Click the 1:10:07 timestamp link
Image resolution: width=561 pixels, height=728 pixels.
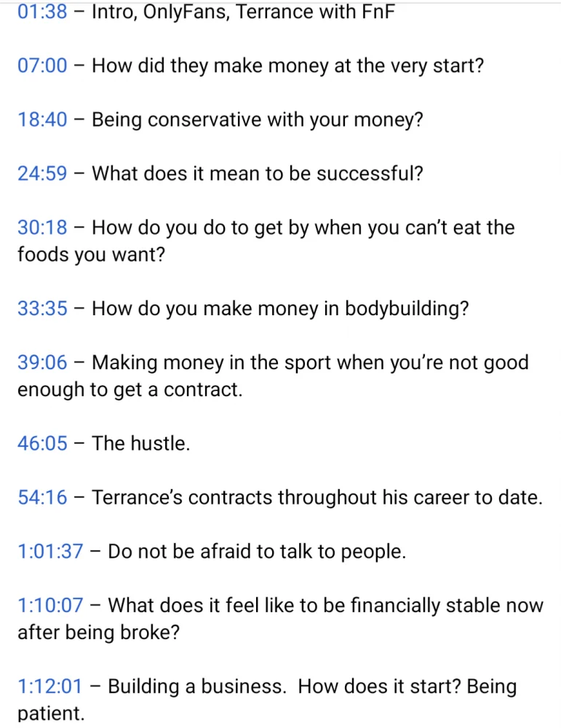click(50, 606)
